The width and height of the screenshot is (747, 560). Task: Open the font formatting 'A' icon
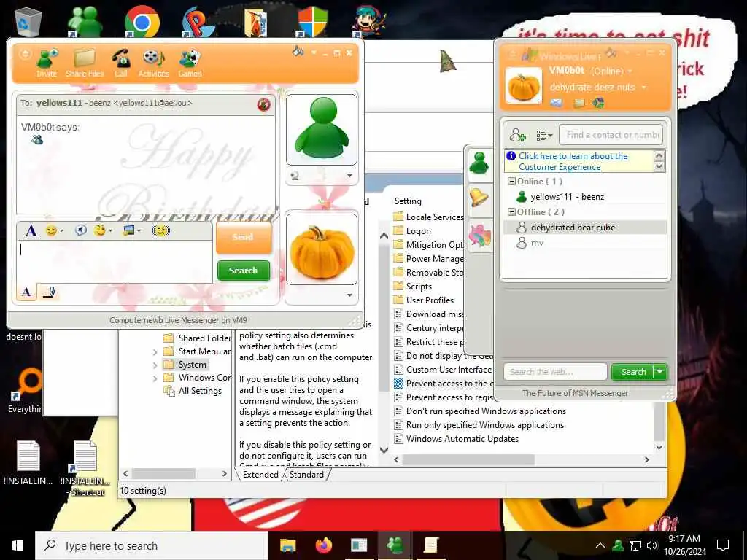pos(31,231)
